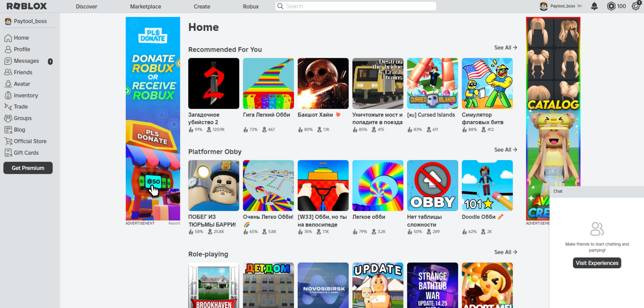This screenshot has height=308, width=644.
Task: Click the friends icon in Chat panel
Action: pyautogui.click(x=597, y=229)
